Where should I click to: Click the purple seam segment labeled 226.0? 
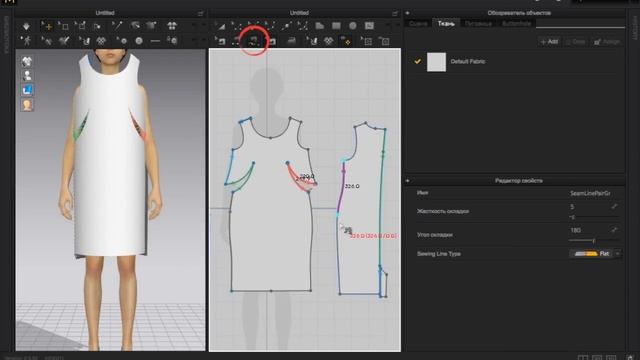(341, 189)
